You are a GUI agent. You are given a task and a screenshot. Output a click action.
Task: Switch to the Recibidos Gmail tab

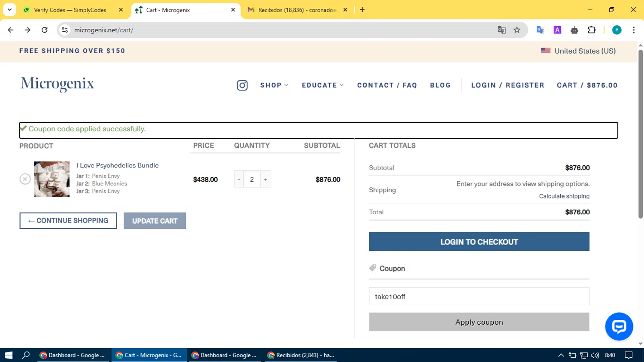coord(297,10)
